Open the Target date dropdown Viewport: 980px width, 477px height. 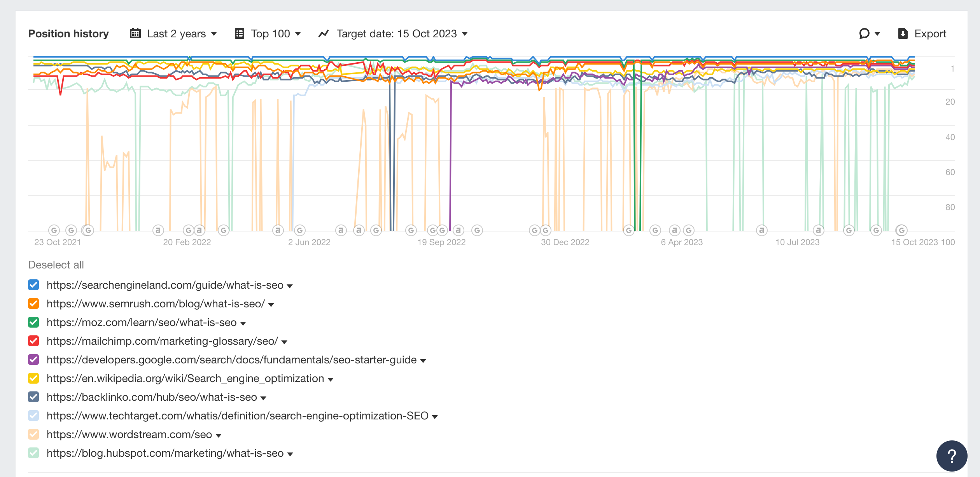pos(393,34)
